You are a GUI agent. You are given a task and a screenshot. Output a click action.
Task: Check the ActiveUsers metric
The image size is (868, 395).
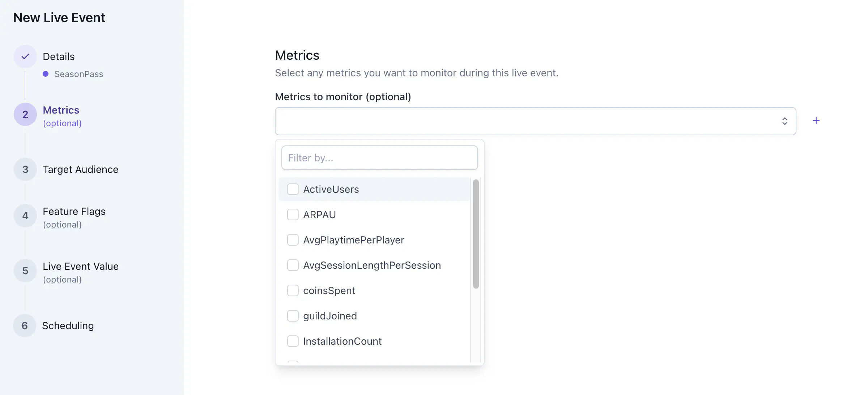click(293, 189)
